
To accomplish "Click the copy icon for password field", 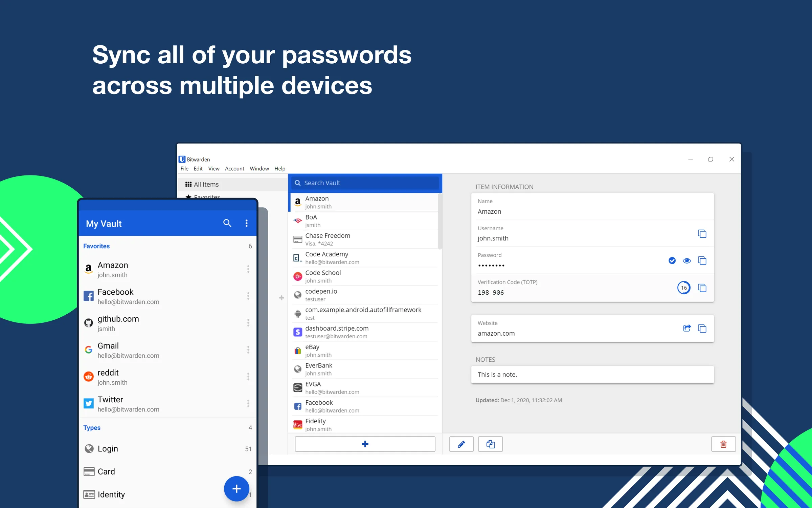I will point(702,260).
